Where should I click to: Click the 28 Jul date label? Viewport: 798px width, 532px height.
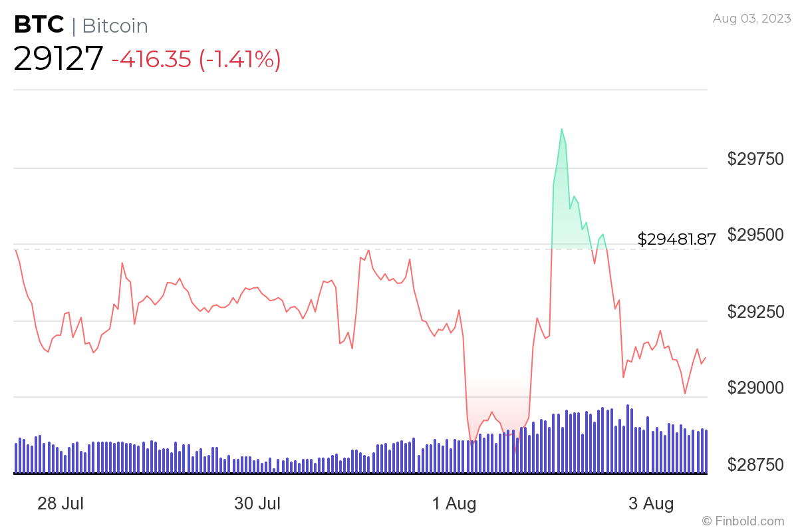pos(60,503)
